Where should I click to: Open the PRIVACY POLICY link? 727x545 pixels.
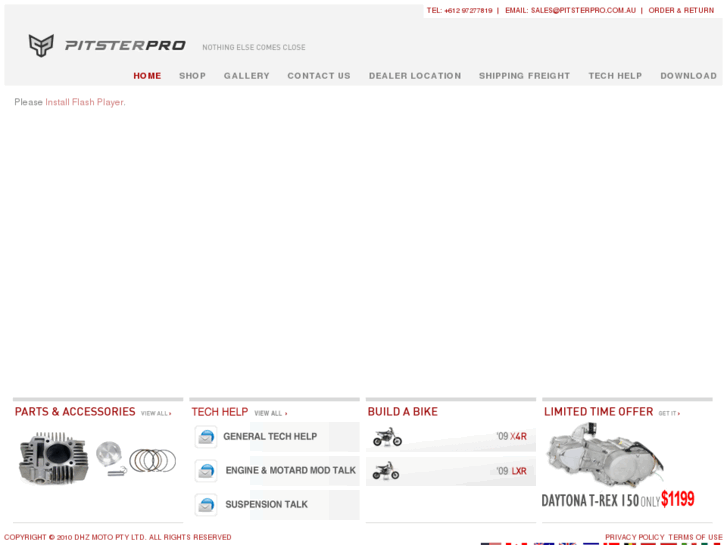pyautogui.click(x=635, y=537)
